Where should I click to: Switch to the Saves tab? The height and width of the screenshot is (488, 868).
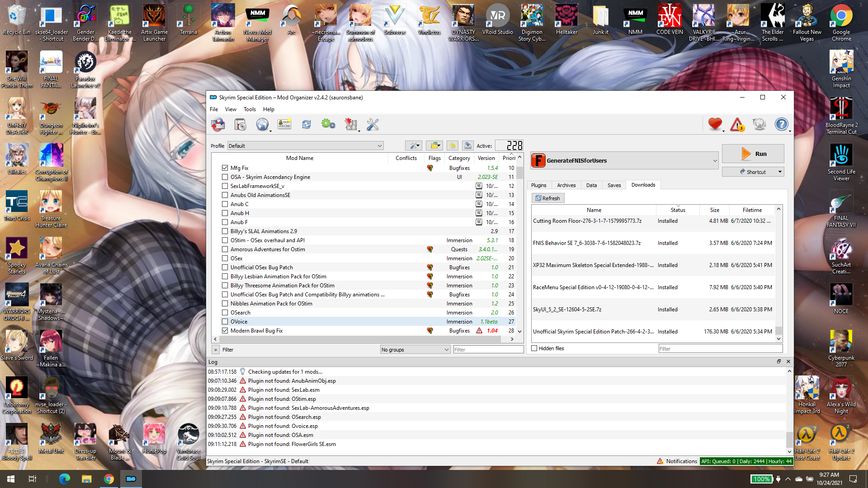tap(614, 185)
